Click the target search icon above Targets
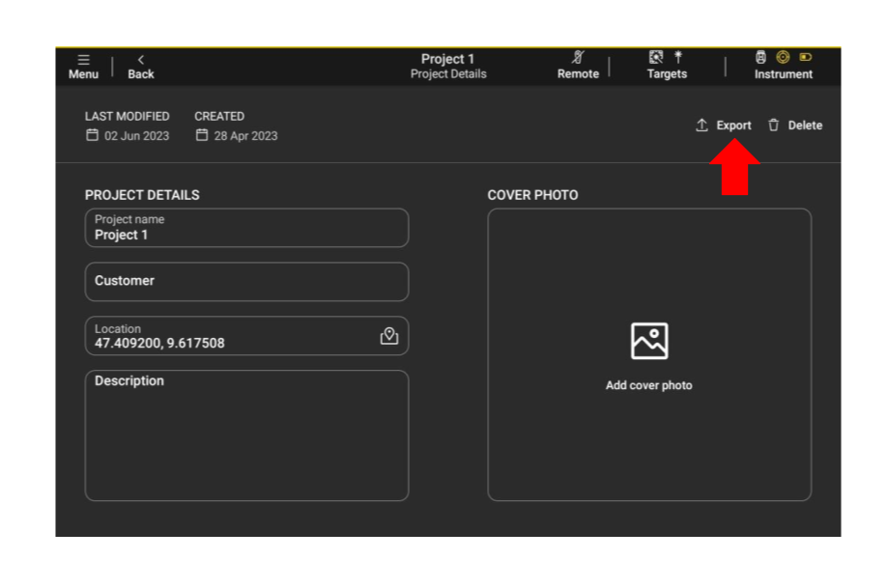This screenshot has width=887, height=588. coord(656,58)
